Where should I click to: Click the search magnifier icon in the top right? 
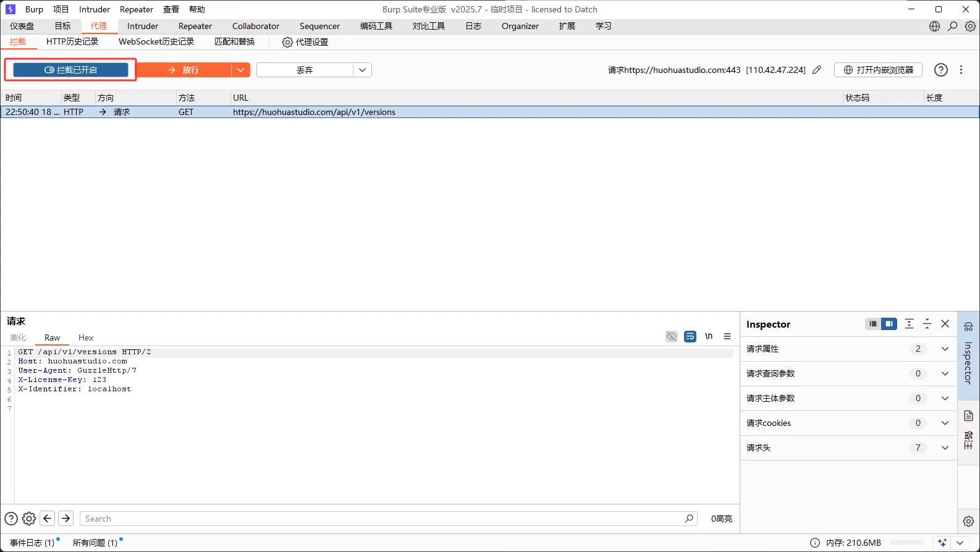[x=952, y=26]
